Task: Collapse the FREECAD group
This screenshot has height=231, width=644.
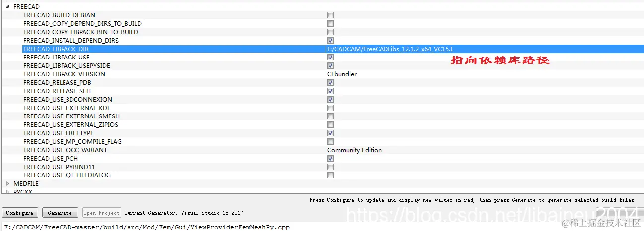Action: pyautogui.click(x=7, y=7)
